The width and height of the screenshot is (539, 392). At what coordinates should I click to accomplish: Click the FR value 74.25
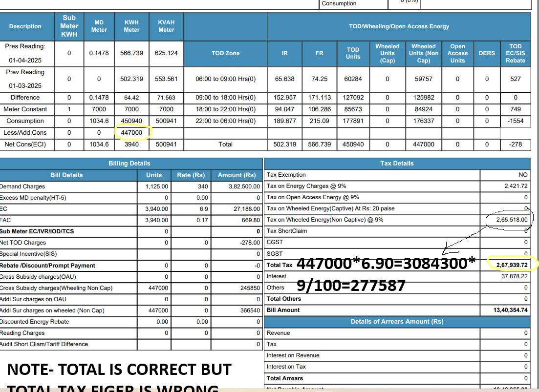click(319, 79)
